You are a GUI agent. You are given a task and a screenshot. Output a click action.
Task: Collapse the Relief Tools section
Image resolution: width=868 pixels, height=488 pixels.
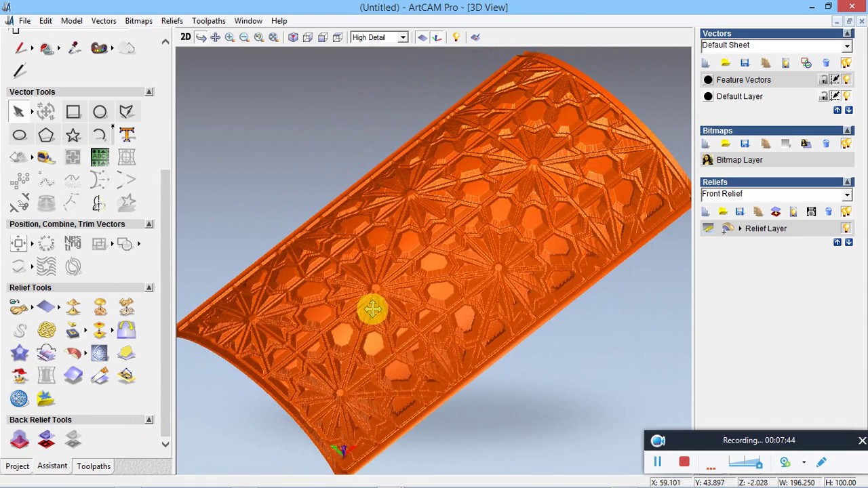[149, 287]
